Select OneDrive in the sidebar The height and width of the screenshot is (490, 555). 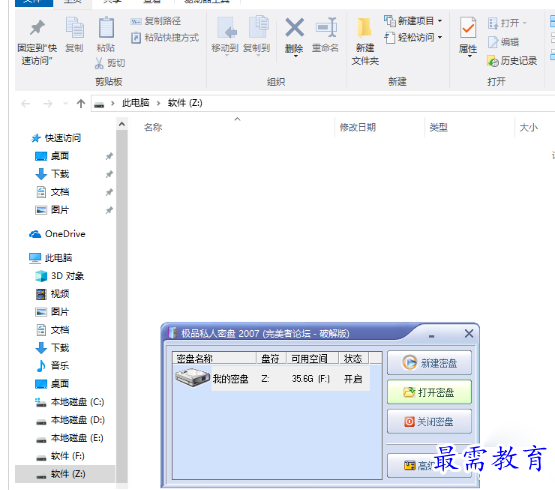(x=57, y=234)
